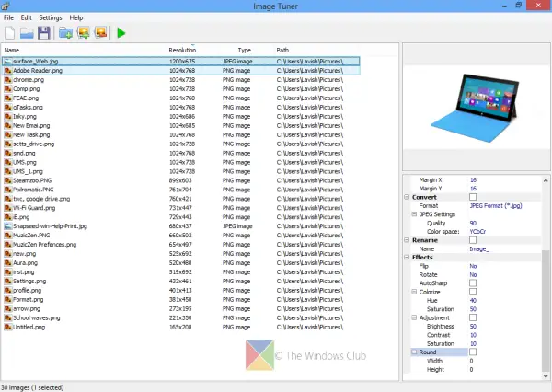The image size is (552, 392).
Task: Click the file icon of Snapseed-win-Help-Print.jpg
Action: [x=7, y=226]
